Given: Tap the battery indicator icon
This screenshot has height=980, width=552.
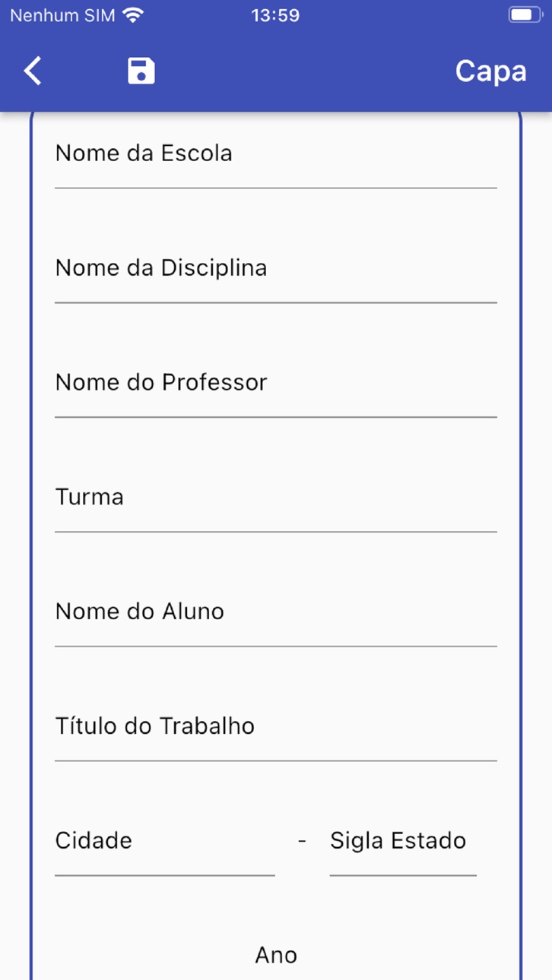Looking at the screenshot, I should click(525, 15).
